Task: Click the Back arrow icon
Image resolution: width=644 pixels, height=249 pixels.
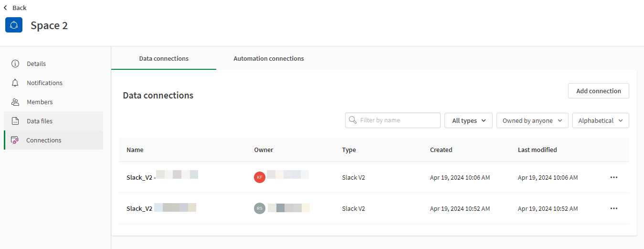Action: coord(5,8)
